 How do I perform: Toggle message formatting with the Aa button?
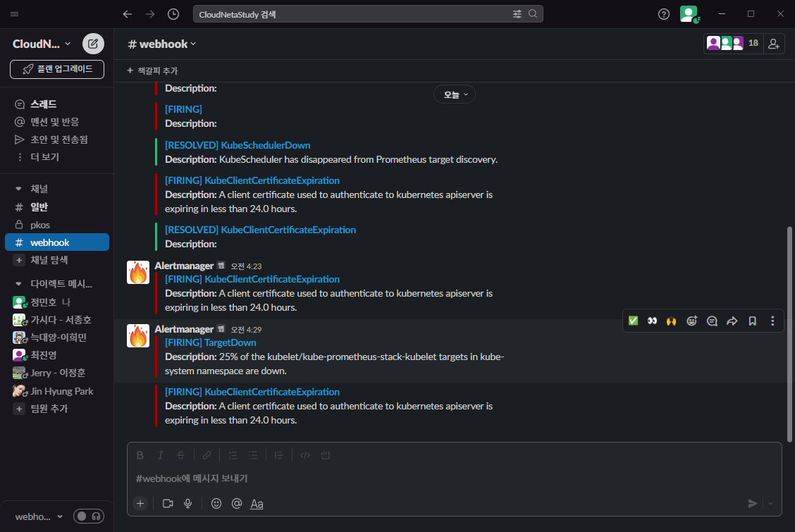coord(257,504)
